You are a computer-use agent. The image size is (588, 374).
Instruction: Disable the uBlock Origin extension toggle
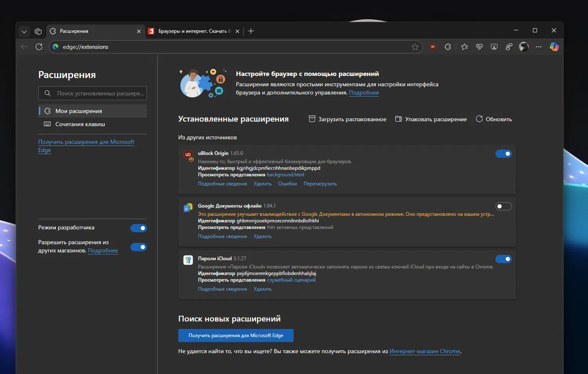(x=503, y=154)
